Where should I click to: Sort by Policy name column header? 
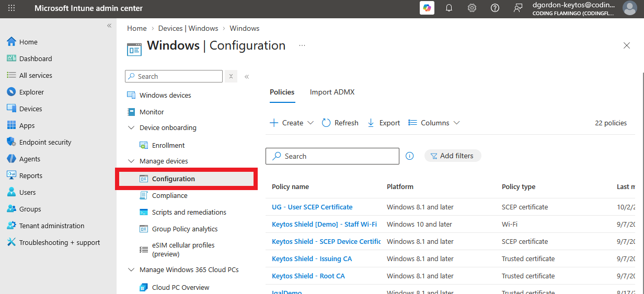tap(290, 186)
